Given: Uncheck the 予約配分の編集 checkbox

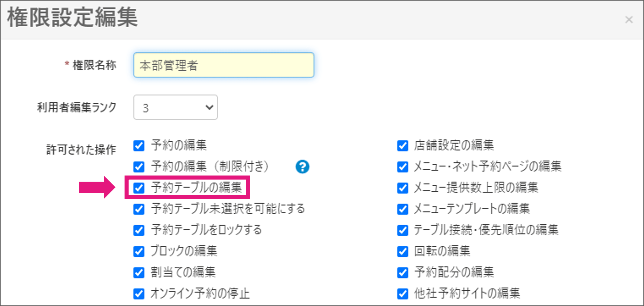Looking at the screenshot, I should (403, 272).
